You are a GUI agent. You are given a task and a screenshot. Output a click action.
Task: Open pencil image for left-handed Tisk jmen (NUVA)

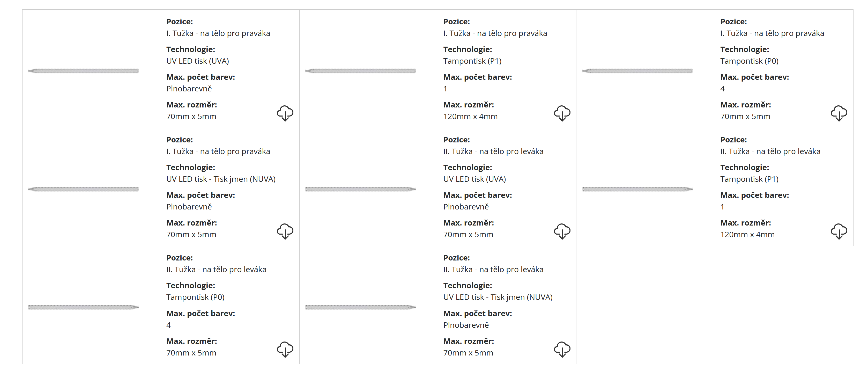click(x=360, y=307)
